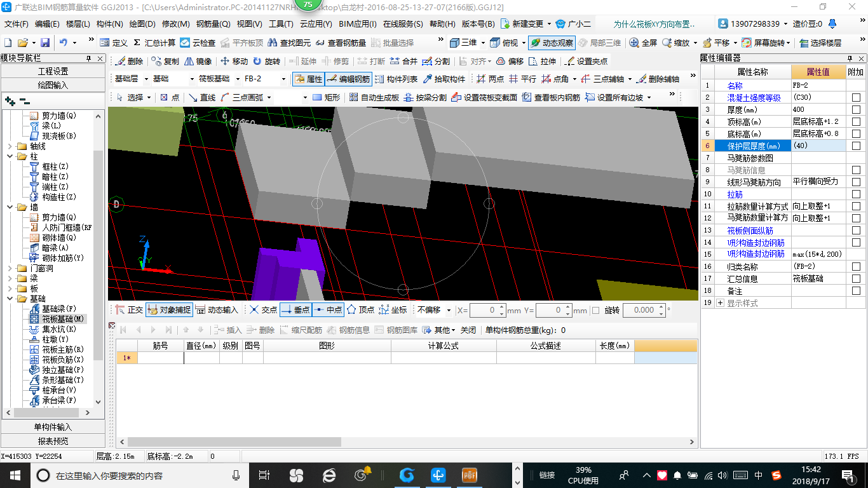This screenshot has height=488, width=868.
Task: Check the 旋转 rotation checkbox
Action: (x=595, y=310)
